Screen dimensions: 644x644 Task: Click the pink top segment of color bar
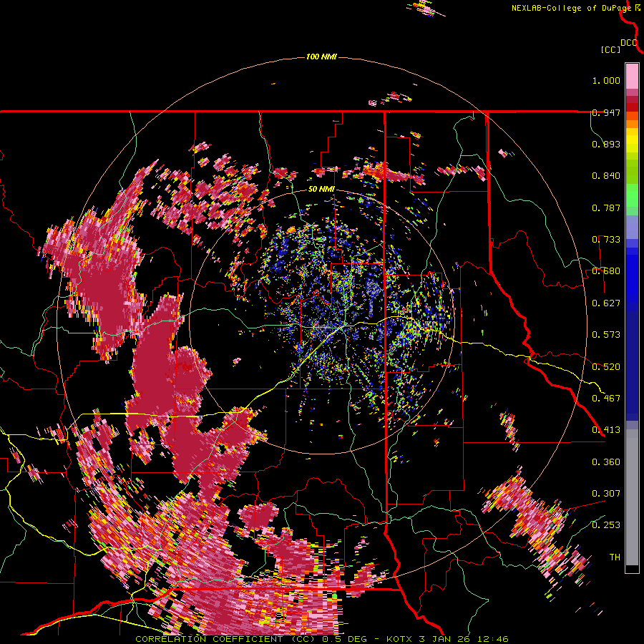pos(632,76)
